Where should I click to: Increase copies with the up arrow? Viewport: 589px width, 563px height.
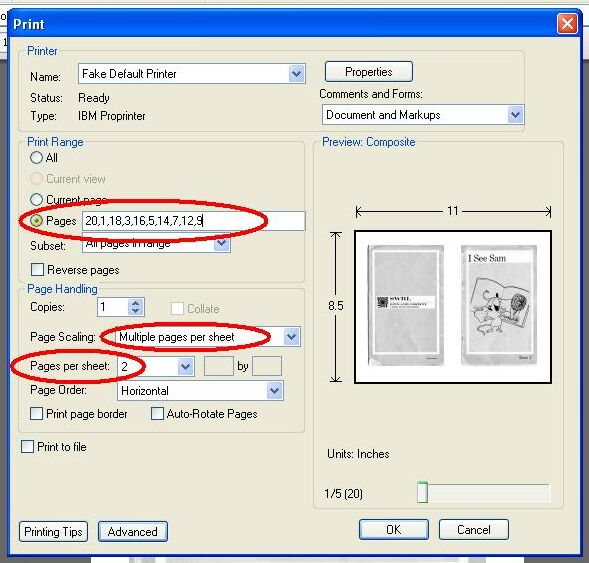click(x=136, y=302)
